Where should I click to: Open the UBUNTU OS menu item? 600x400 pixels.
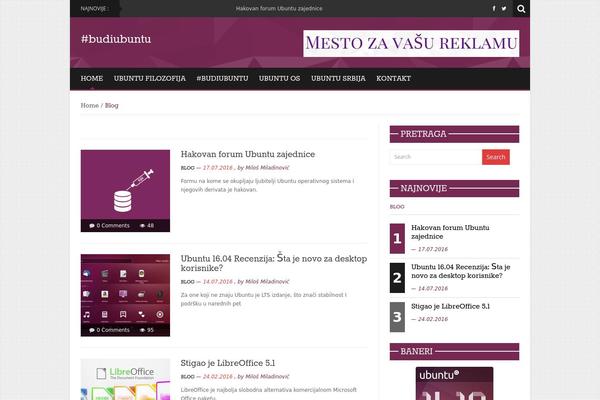(x=279, y=78)
